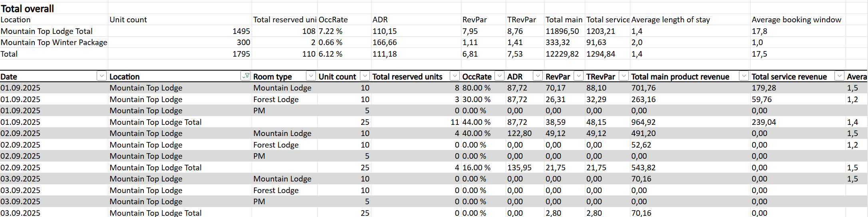The width and height of the screenshot is (868, 217).
Task: Click the cell showing 12229,82
Action: point(562,54)
